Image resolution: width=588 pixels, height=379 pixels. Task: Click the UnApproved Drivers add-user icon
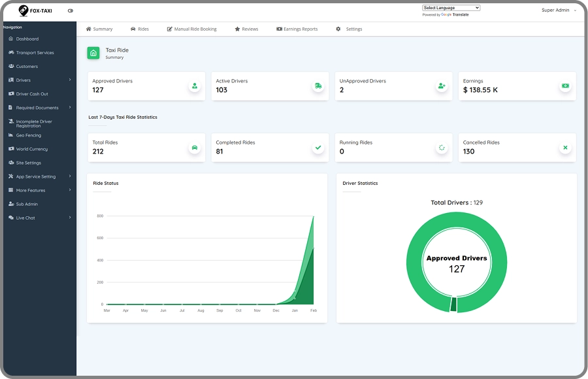pyautogui.click(x=442, y=86)
